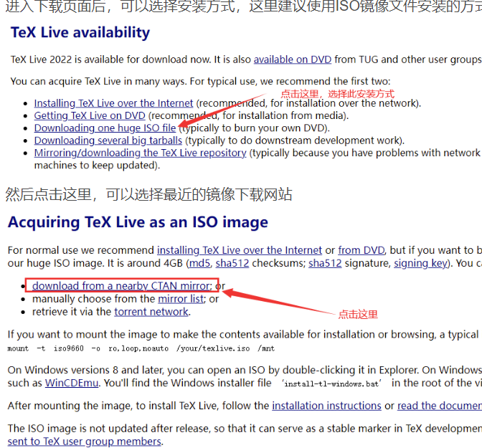The image size is (482, 448).
Task: Click the 'md5' checksum link
Action: (x=200, y=263)
